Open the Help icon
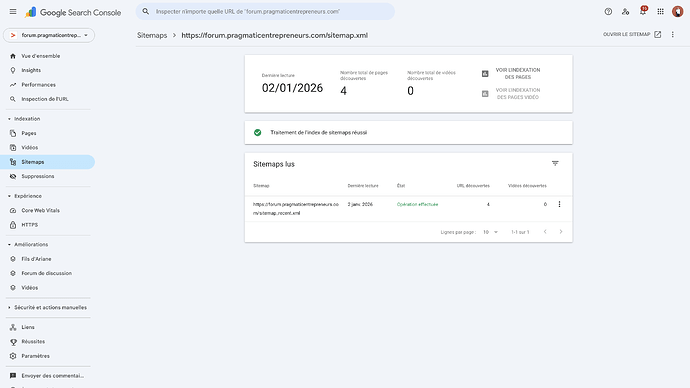690x388 pixels. pyautogui.click(x=608, y=12)
